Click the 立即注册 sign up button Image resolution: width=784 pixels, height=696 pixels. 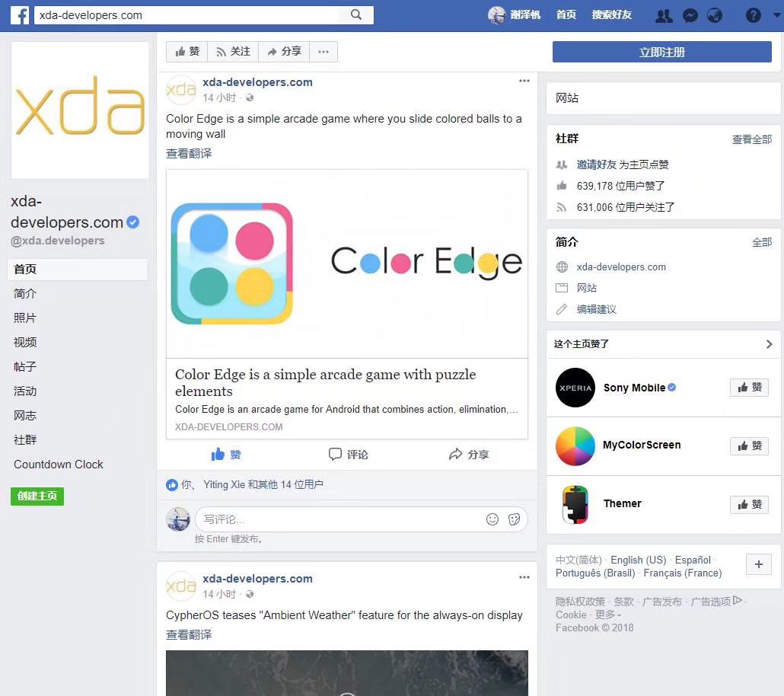point(661,52)
